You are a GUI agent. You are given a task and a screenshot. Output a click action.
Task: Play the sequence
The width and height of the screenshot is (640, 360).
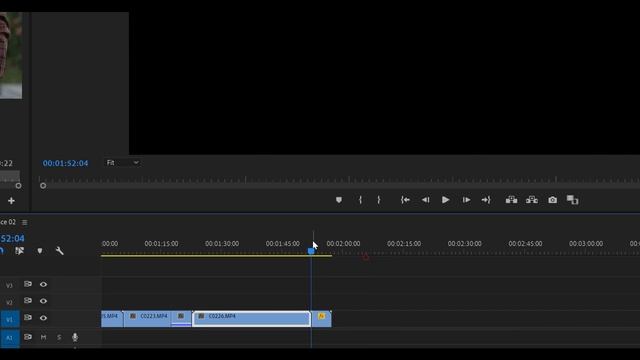click(445, 200)
